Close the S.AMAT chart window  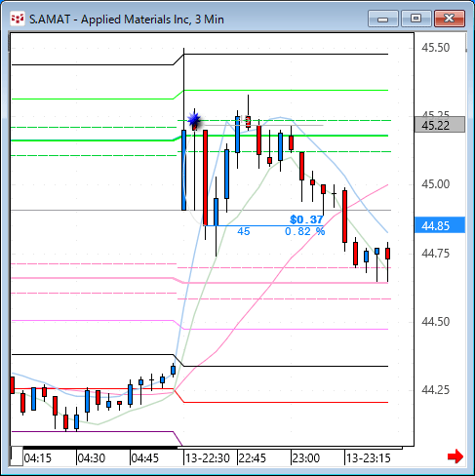[x=450, y=19]
